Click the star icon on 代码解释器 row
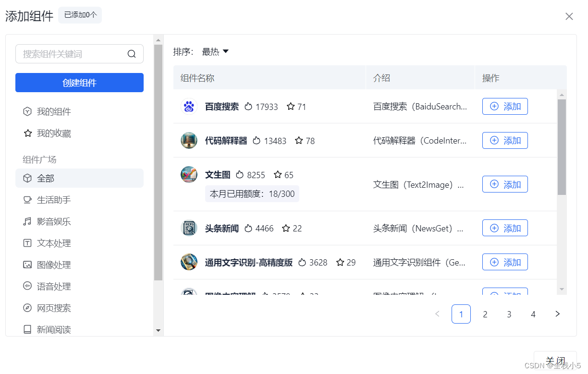The width and height of the screenshot is (588, 374). click(299, 141)
